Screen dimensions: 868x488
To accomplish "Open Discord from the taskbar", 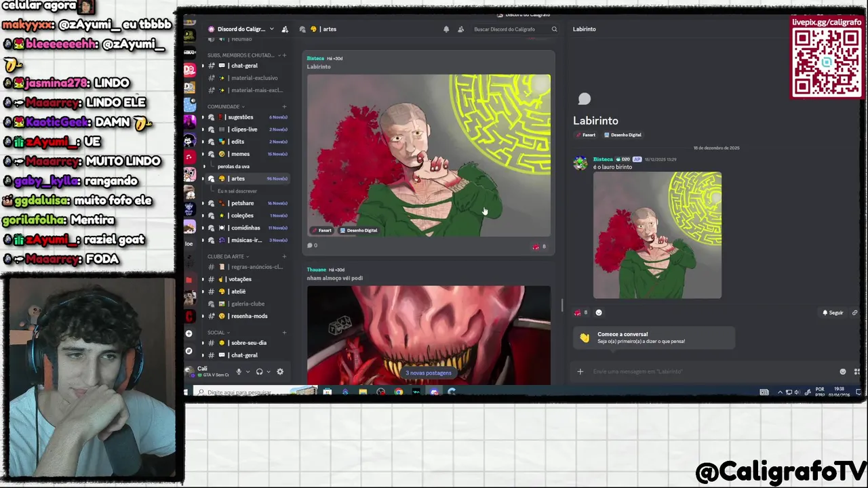I will pyautogui.click(x=434, y=392).
